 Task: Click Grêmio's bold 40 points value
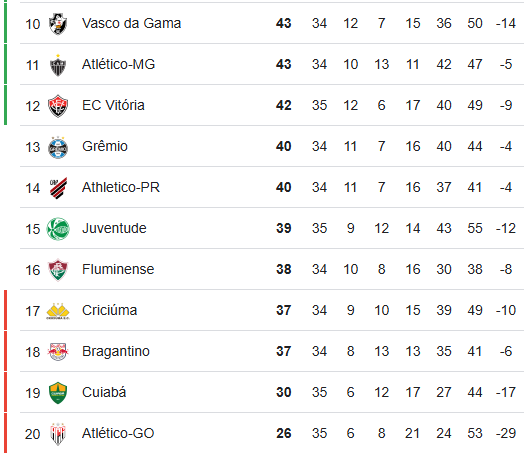pyautogui.click(x=283, y=146)
